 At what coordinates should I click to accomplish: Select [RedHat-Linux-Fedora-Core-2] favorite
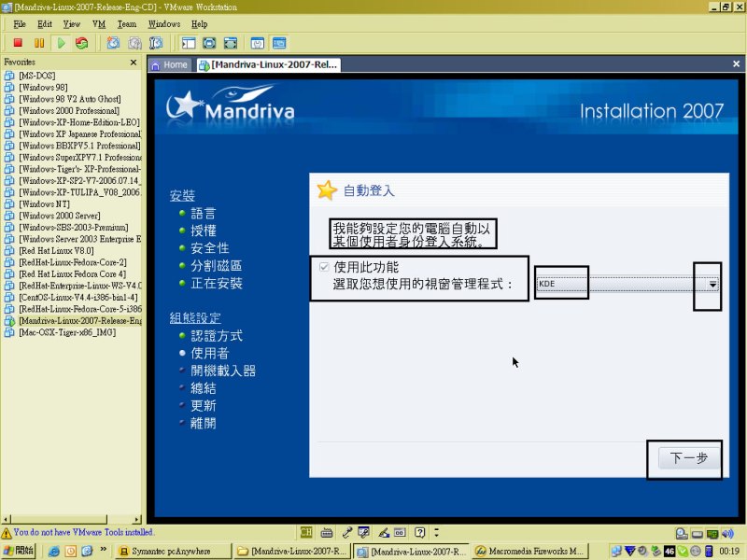[x=73, y=262]
